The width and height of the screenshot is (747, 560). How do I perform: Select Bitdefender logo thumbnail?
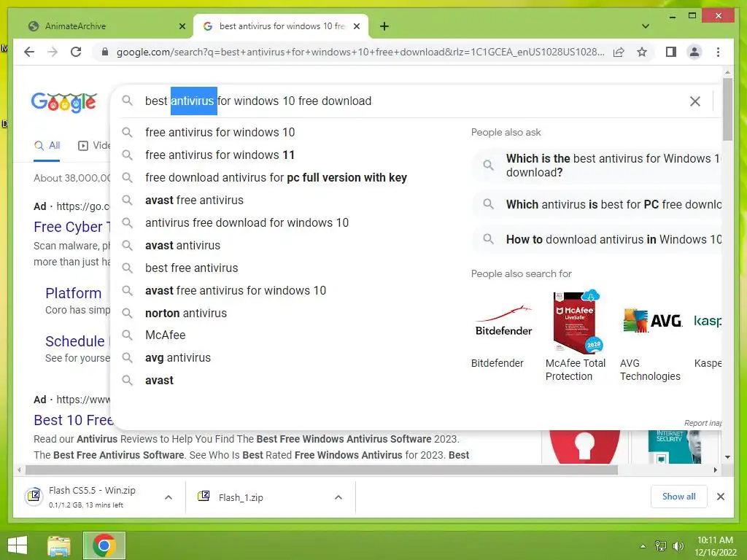click(x=503, y=322)
